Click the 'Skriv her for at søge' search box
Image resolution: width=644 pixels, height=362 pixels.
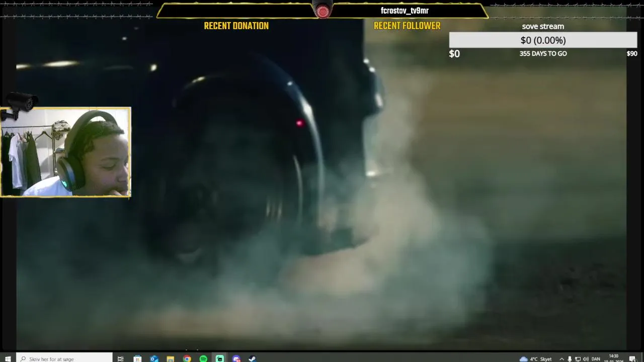[64, 358]
